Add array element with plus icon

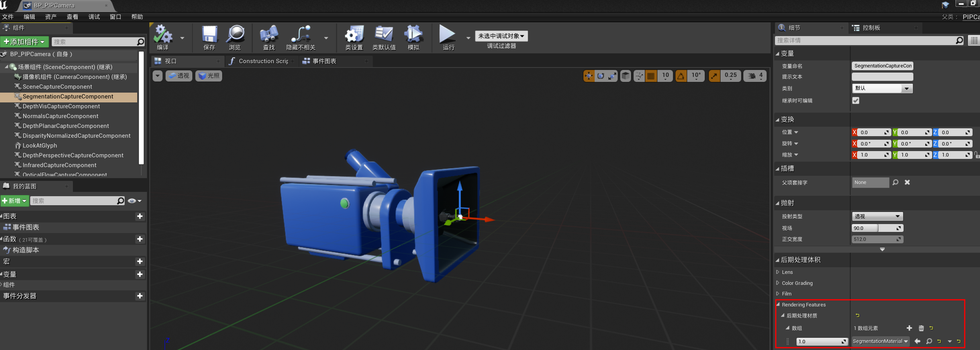coord(909,328)
